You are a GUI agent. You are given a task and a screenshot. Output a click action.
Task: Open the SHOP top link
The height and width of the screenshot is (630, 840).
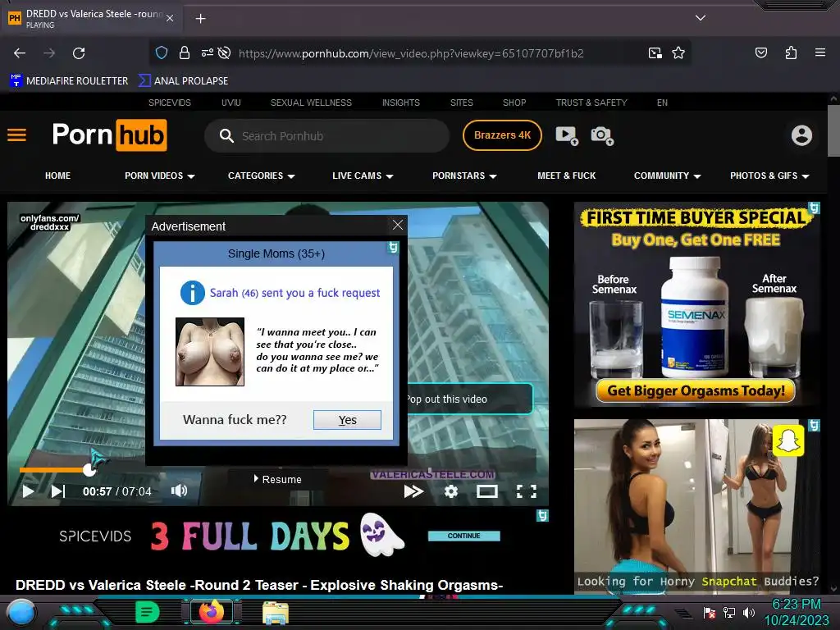(x=514, y=103)
